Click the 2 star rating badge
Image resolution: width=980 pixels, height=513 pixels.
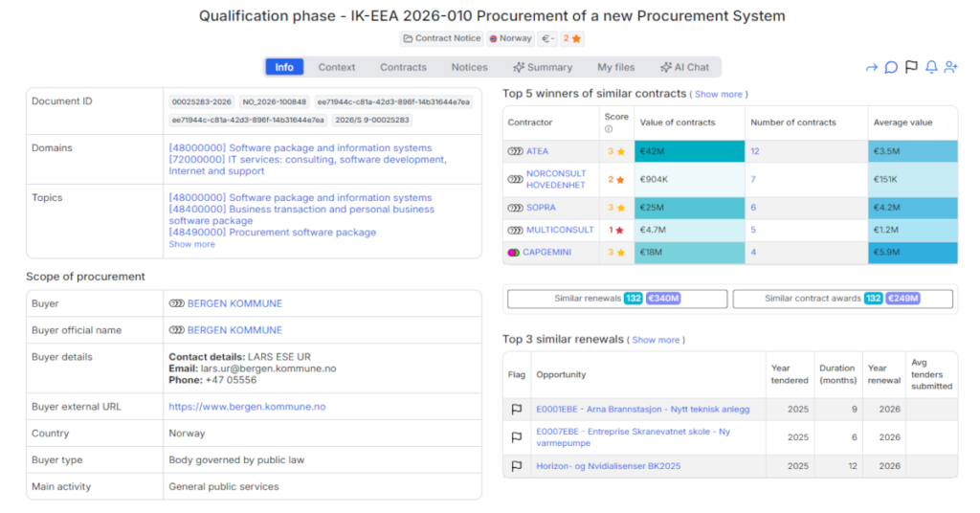tap(572, 38)
